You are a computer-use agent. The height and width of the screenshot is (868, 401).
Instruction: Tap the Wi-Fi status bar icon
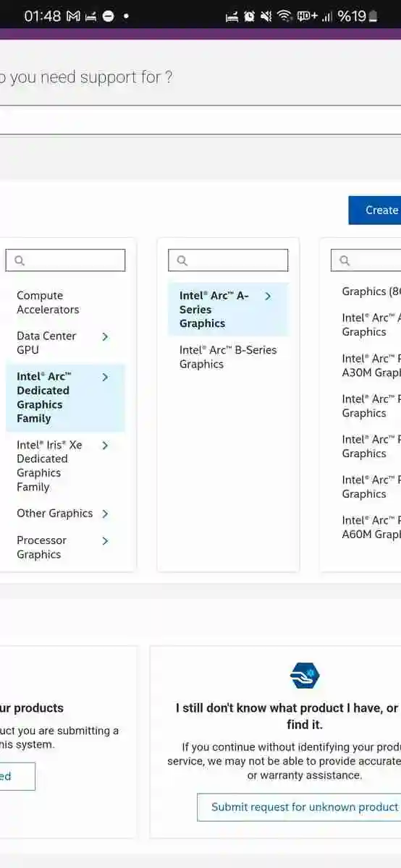284,16
